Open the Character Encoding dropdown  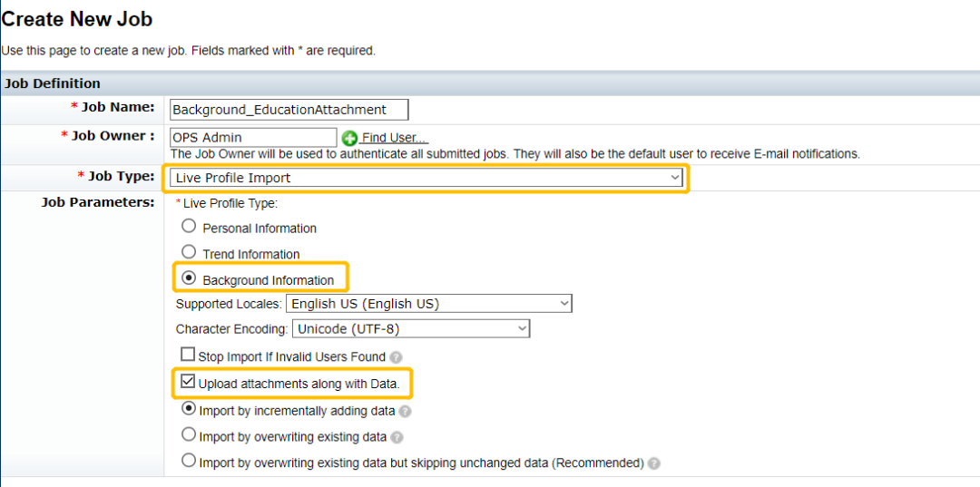tap(410, 328)
